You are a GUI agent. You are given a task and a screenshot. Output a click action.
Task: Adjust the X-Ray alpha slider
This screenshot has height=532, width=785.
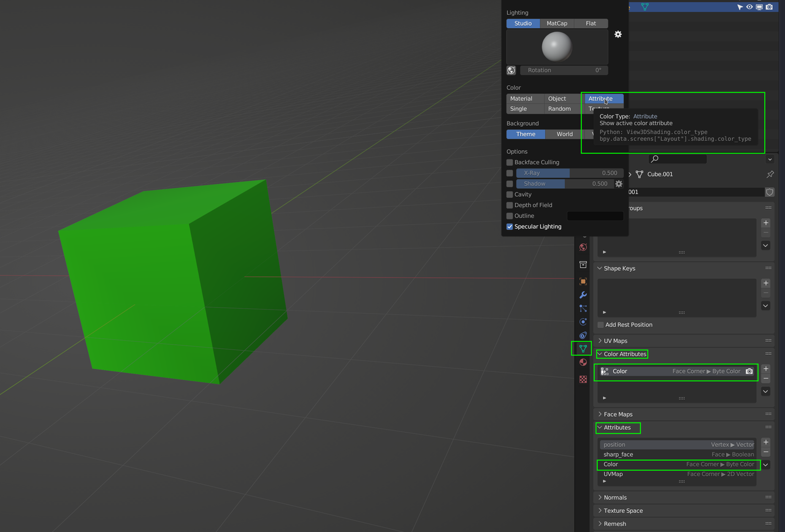point(567,173)
